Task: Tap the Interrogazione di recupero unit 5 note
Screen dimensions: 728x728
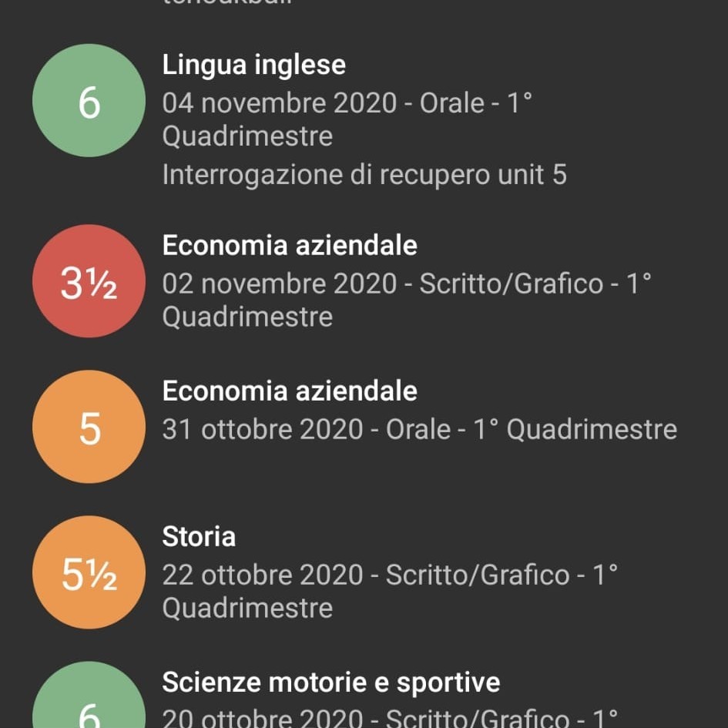Action: tap(364, 175)
